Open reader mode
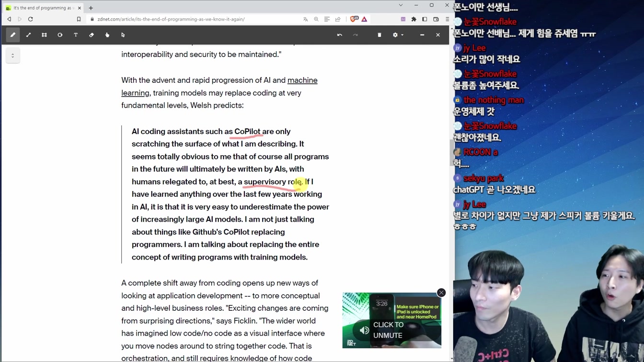 (x=327, y=19)
